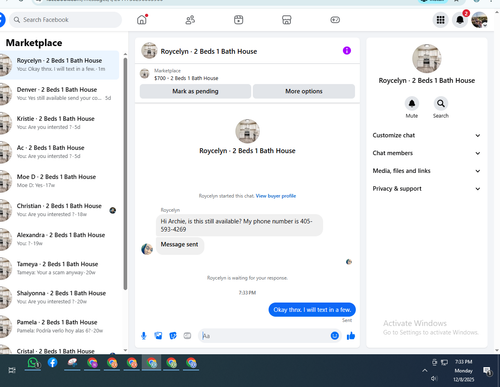Expand the Customize chat section

[x=427, y=135]
